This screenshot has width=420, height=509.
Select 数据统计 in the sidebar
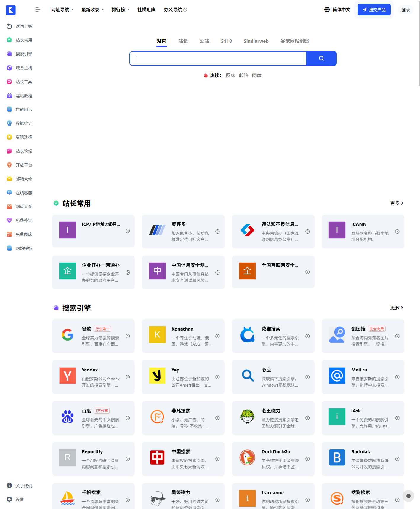tap(20, 123)
